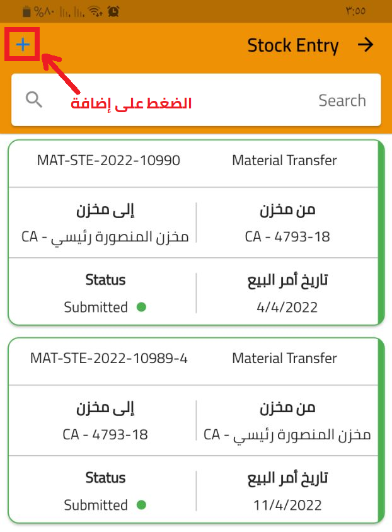Tap the Stock Entry page title
The width and height of the screenshot is (392, 532).
pos(292,45)
